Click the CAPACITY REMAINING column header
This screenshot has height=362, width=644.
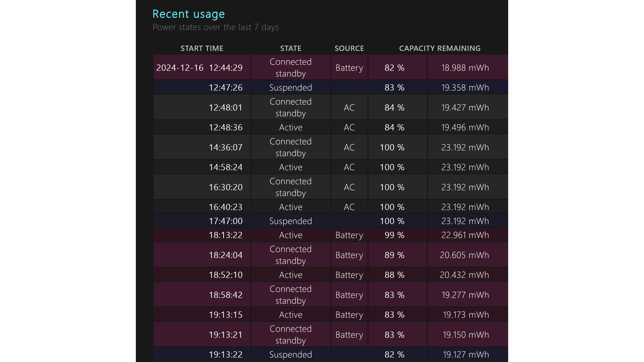coord(440,48)
